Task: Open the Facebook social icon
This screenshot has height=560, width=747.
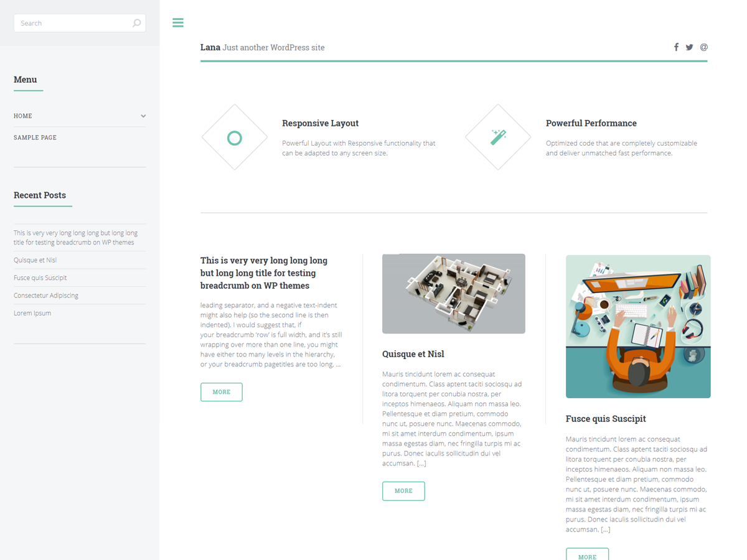Action: [676, 47]
